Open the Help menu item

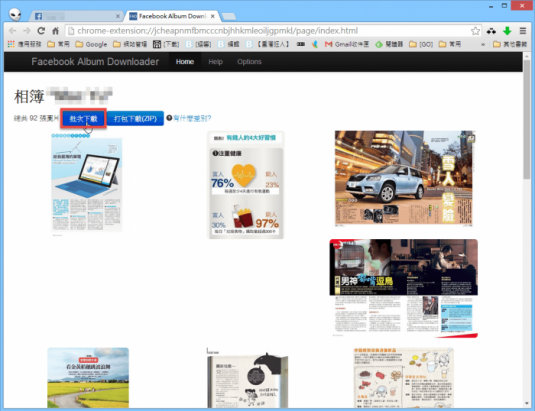click(216, 62)
